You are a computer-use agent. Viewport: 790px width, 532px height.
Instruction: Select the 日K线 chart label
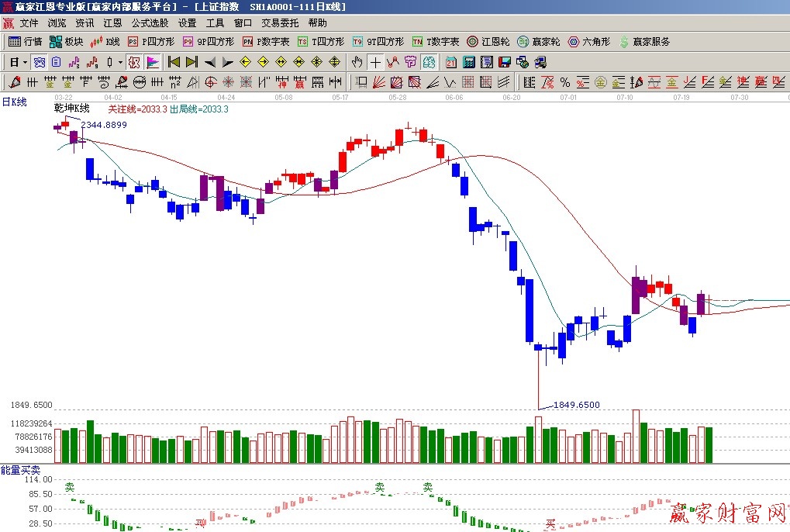(14, 102)
